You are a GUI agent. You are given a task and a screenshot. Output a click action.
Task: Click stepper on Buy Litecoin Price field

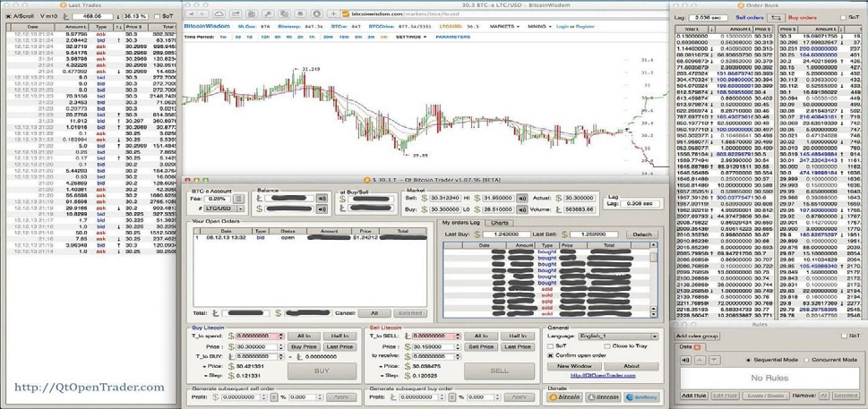(280, 346)
